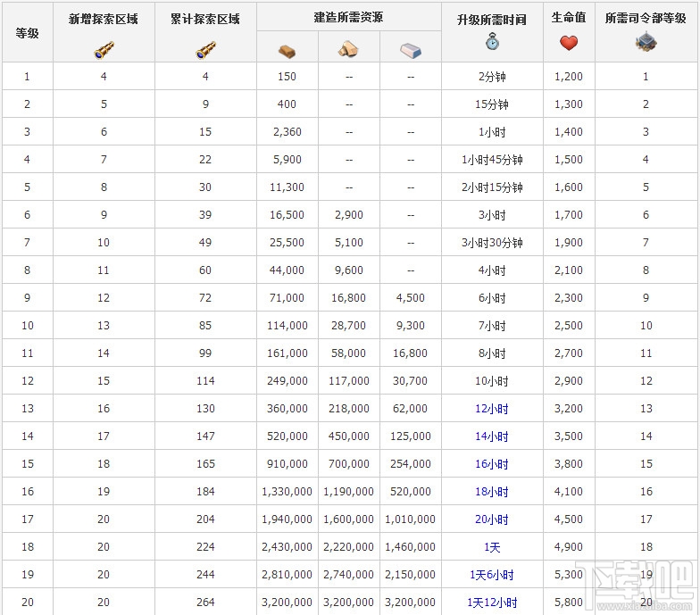Screen dimensions: 700x615
Task: Select the 1,200 health value cell
Action: click(569, 77)
